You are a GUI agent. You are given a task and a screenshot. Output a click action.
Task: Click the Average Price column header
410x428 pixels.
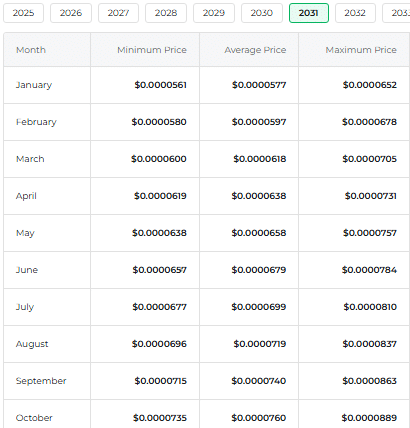(x=255, y=50)
